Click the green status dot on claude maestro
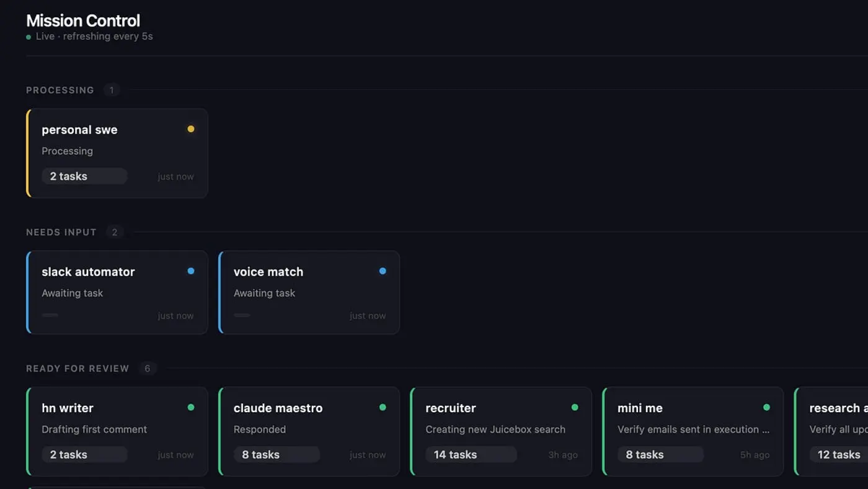Viewport: 868px width, 489px height. pos(383,407)
